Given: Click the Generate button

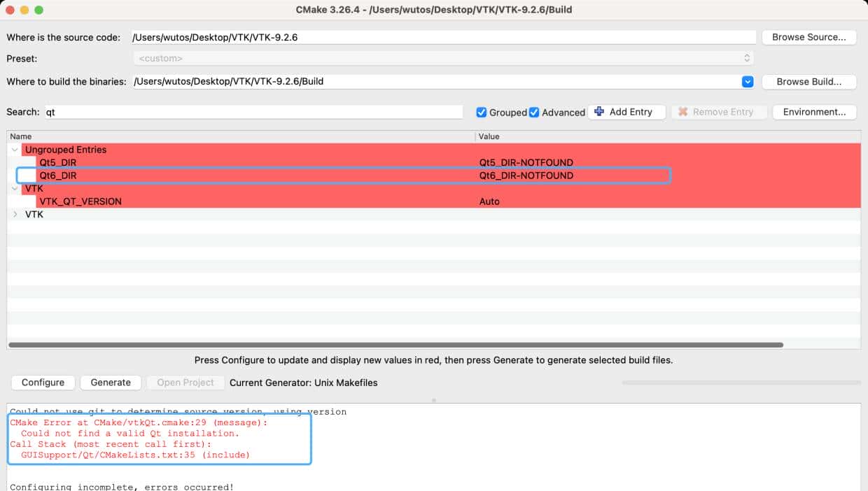Looking at the screenshot, I should 111,383.
